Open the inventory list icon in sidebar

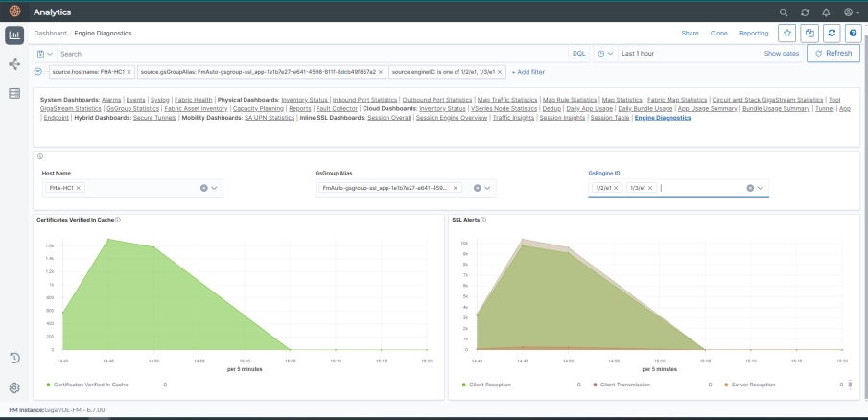14,93
